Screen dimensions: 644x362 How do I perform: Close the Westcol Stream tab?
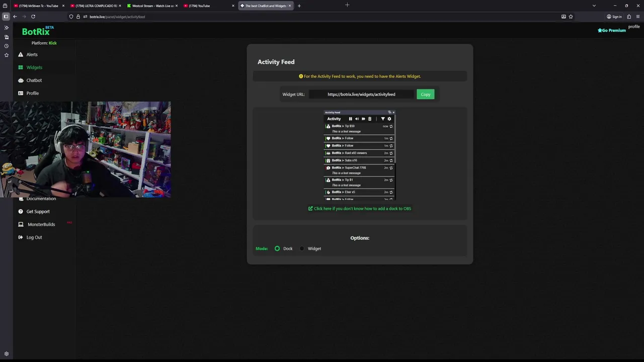pos(177,6)
